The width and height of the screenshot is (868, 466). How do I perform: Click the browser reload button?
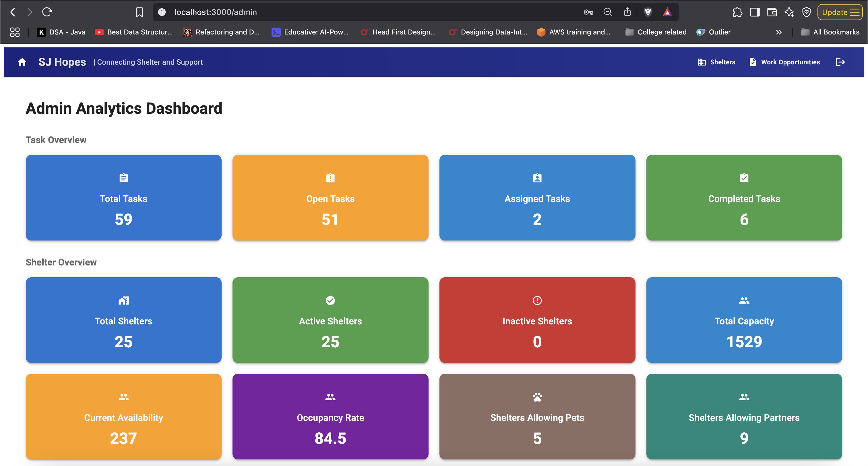tap(47, 12)
